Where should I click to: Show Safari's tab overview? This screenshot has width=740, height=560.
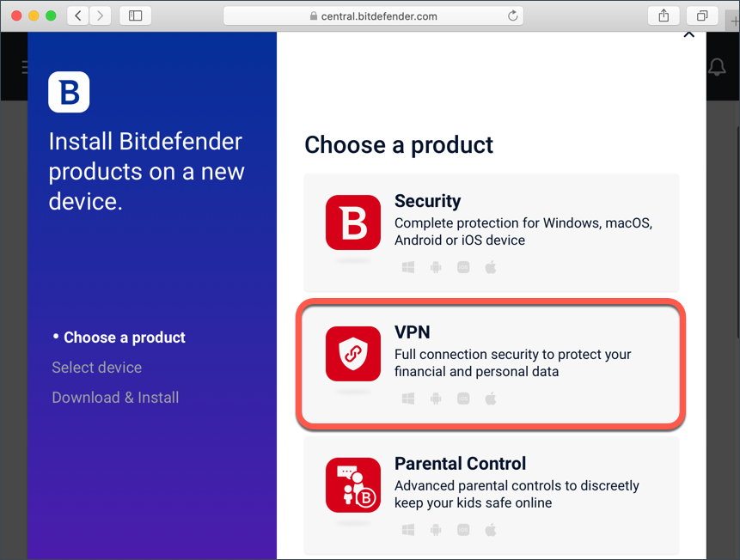[x=702, y=16]
